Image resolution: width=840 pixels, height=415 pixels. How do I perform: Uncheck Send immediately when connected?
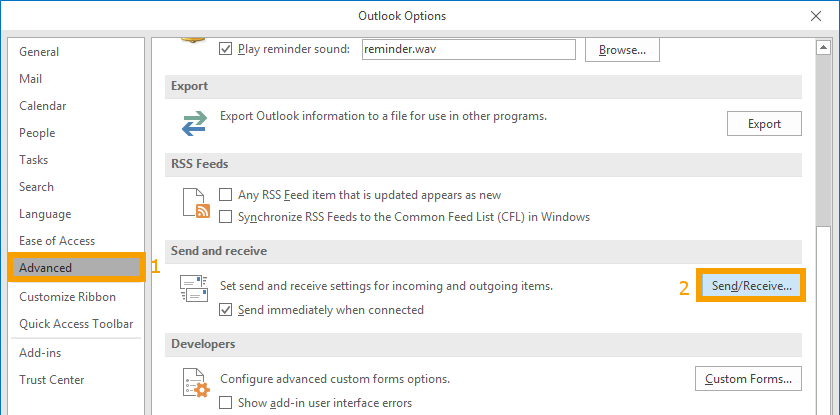(x=226, y=310)
